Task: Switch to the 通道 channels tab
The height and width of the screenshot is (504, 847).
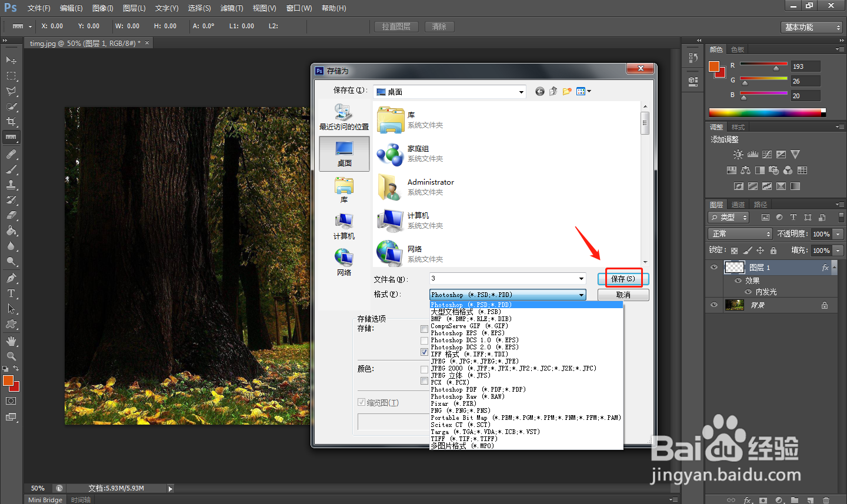Action: pos(738,205)
